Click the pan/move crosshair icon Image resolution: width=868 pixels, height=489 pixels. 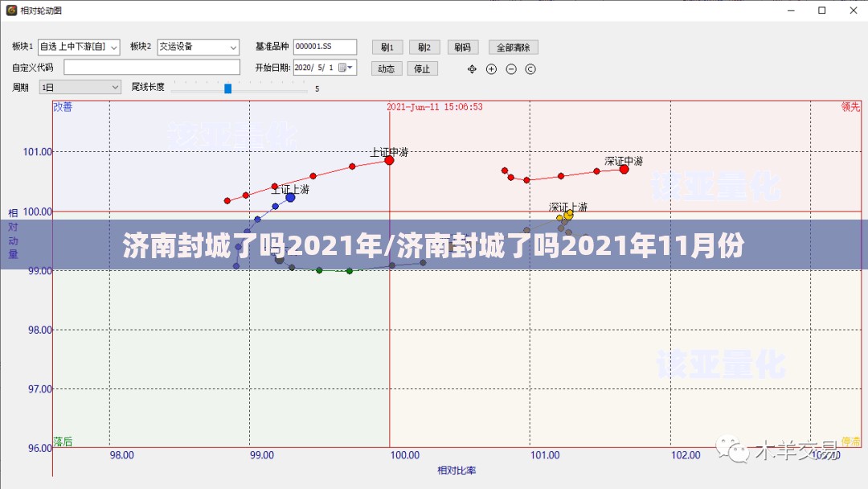click(473, 69)
